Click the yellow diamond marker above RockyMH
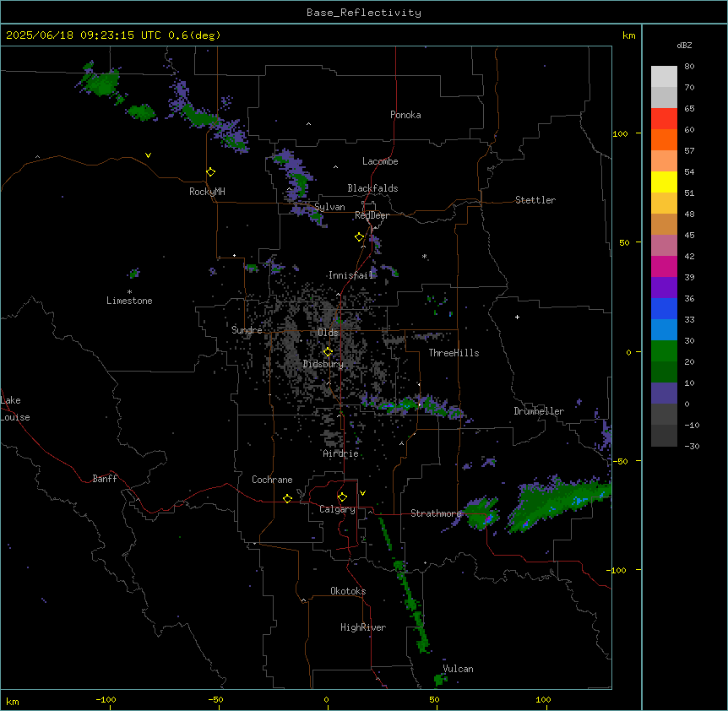Image resolution: width=728 pixels, height=711 pixels. 210,172
